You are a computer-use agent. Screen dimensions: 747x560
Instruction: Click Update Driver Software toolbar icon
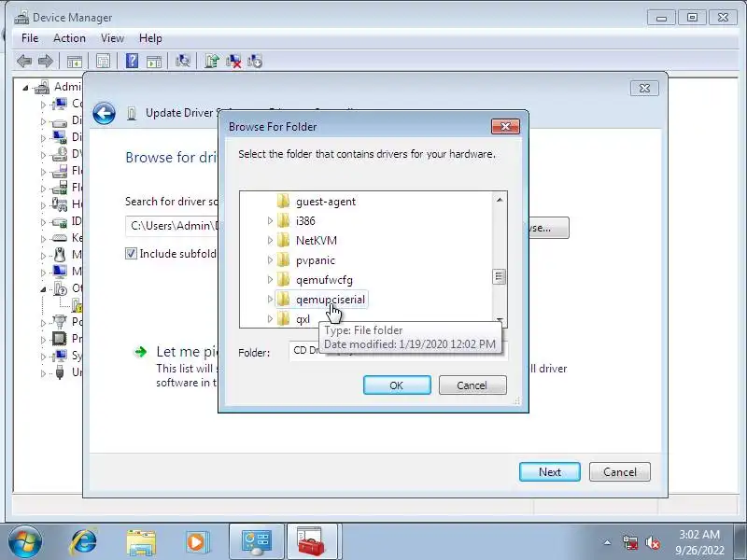212,61
